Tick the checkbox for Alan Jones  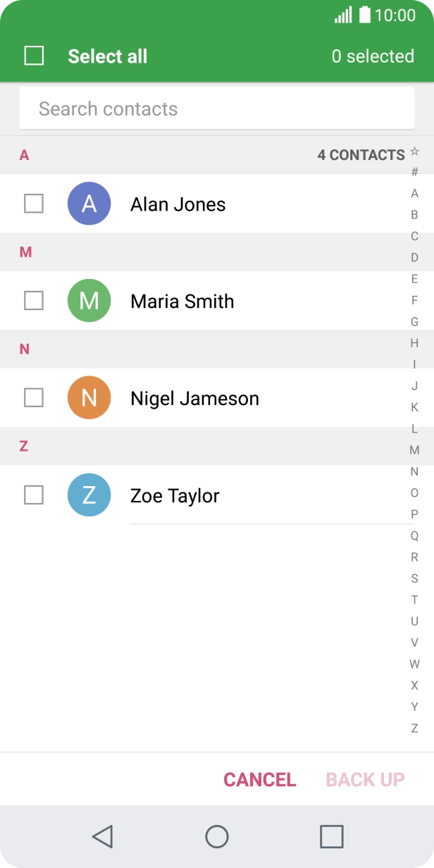tap(34, 204)
